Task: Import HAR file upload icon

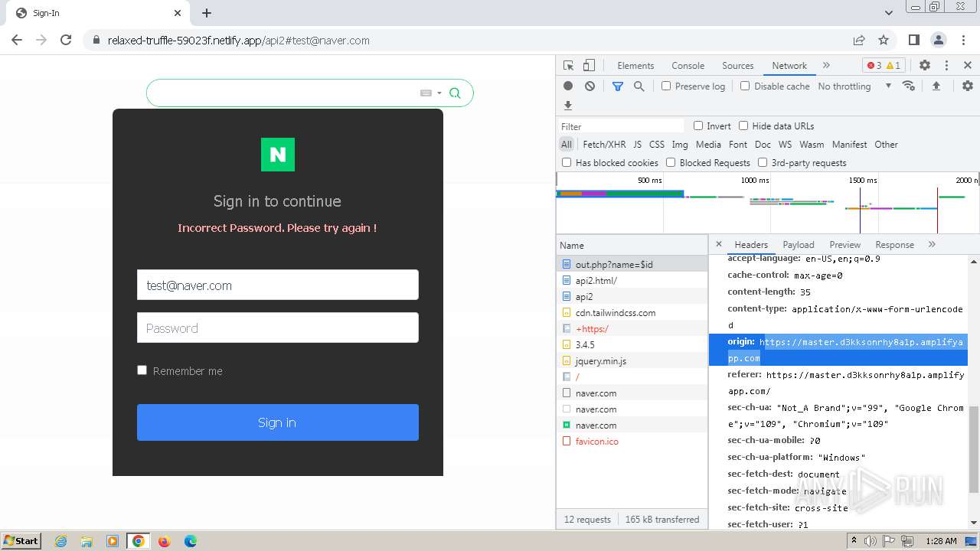Action: pos(936,86)
